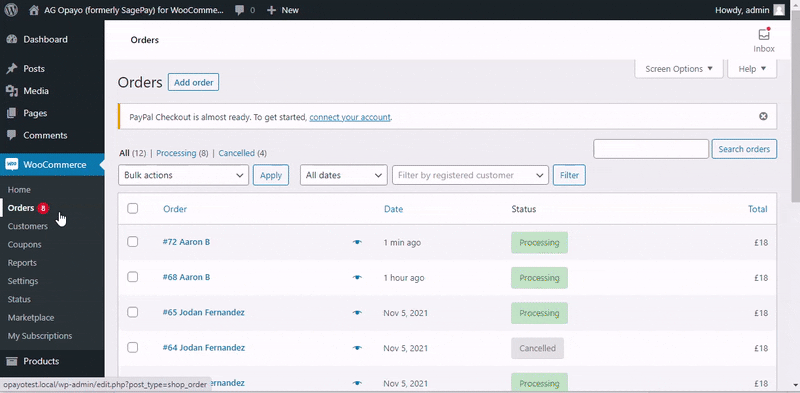Click the order search input field
This screenshot has height=393, width=800.
(x=651, y=149)
